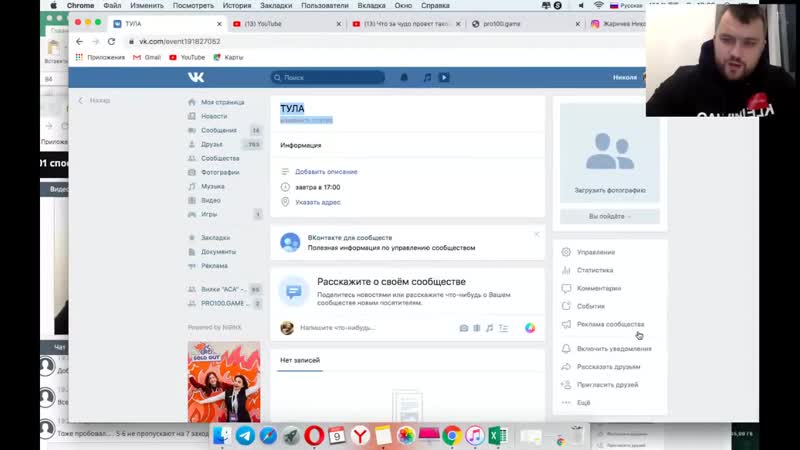Click the Управление gear icon
Viewport: 800px width, 450px height.
pyautogui.click(x=566, y=252)
